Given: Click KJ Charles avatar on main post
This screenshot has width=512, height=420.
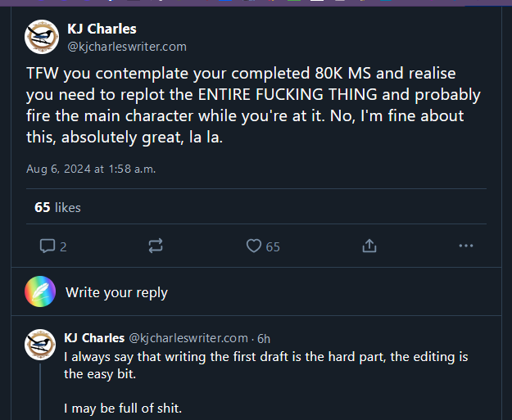Looking at the screenshot, I should click(42, 37).
